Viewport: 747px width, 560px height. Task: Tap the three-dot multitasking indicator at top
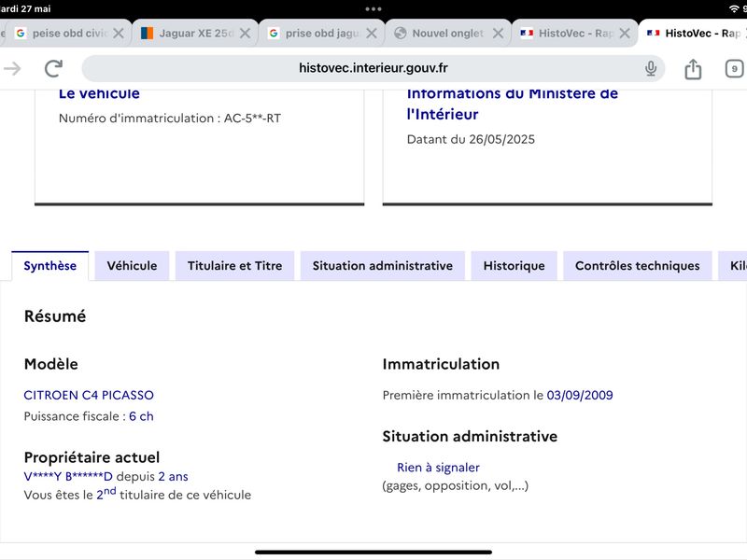(x=373, y=9)
